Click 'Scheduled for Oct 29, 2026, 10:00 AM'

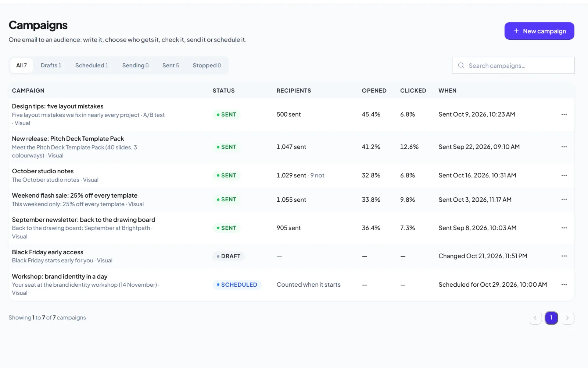tap(492, 284)
